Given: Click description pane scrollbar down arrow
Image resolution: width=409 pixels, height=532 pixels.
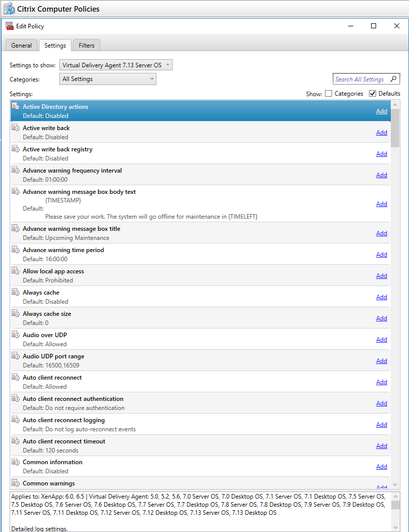Looking at the screenshot, I should tap(395, 527).
